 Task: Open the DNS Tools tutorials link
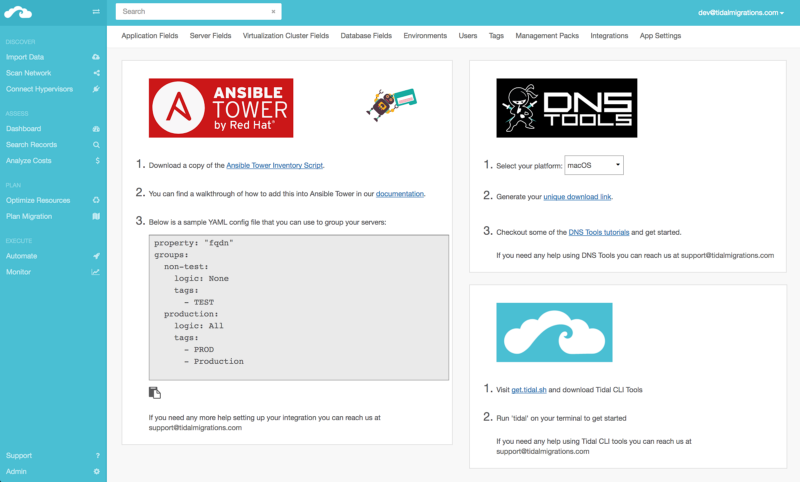pos(598,232)
